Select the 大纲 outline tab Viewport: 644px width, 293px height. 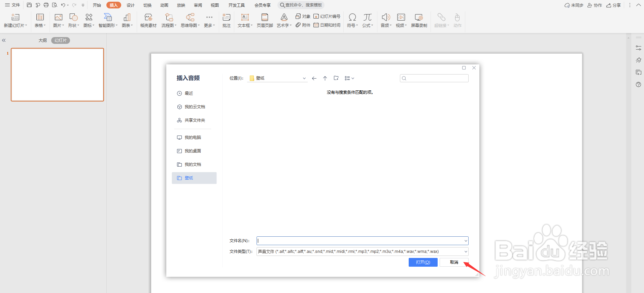pyautogui.click(x=43, y=40)
